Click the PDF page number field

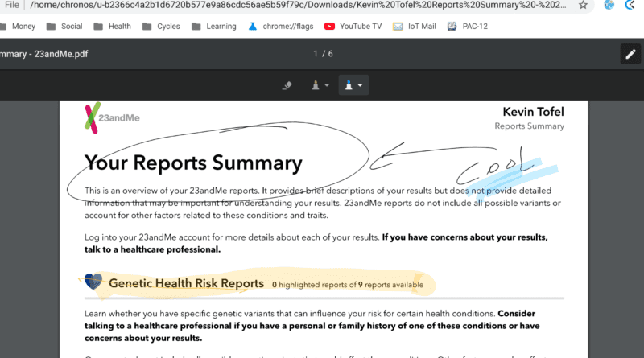pyautogui.click(x=315, y=54)
